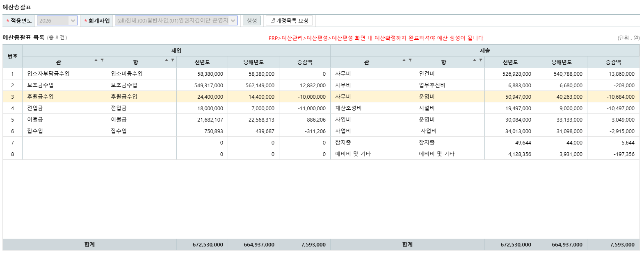This screenshot has height=253, width=644.
Task: Click the 예비비 및 기타 관 cell
Action: 353,154
